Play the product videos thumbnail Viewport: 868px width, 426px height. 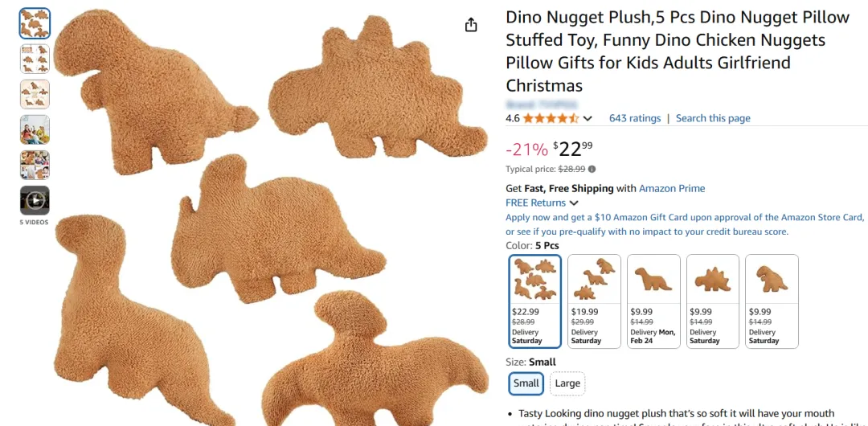(35, 200)
